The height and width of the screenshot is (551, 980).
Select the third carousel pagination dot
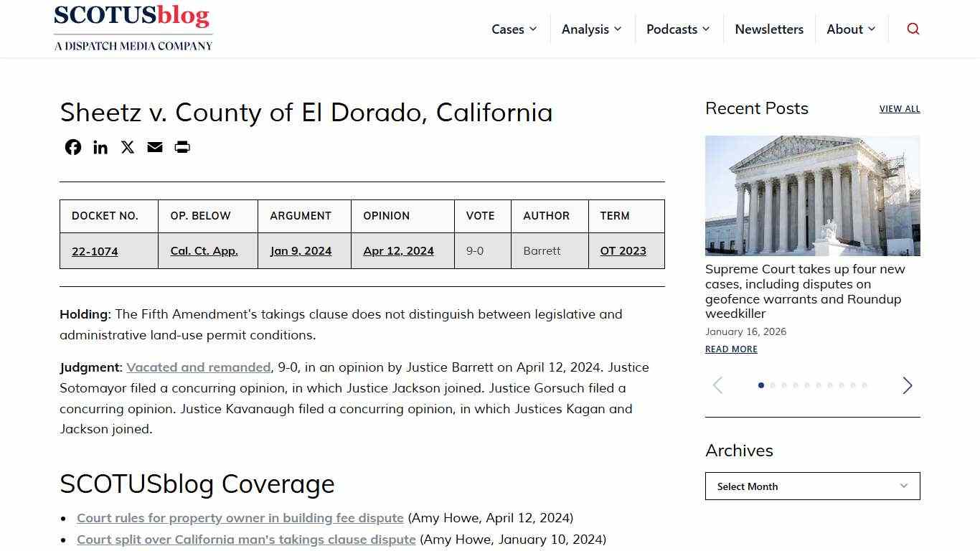[783, 385]
